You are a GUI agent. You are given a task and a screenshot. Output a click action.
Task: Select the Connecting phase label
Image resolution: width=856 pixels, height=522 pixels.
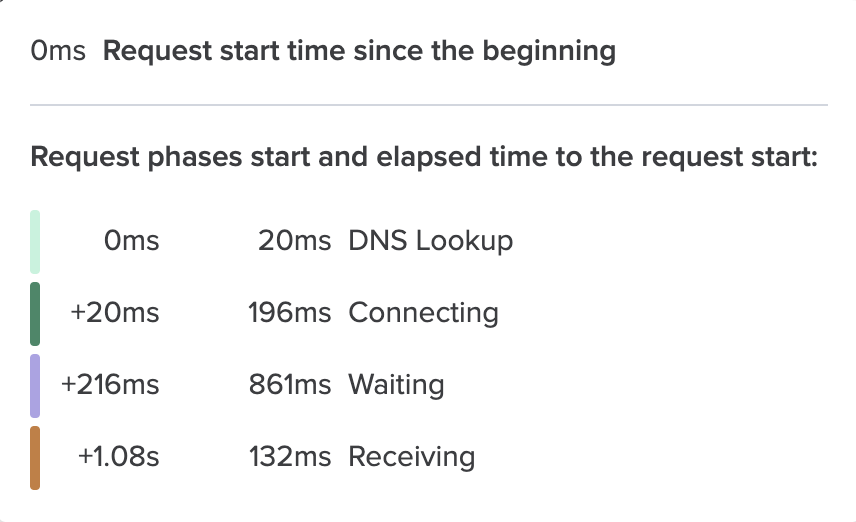tap(424, 313)
